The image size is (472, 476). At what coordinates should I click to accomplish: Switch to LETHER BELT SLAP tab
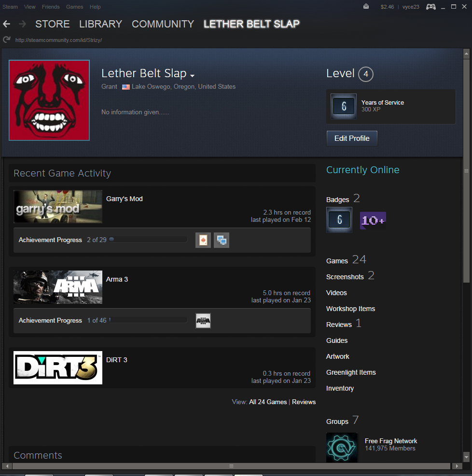tap(251, 24)
